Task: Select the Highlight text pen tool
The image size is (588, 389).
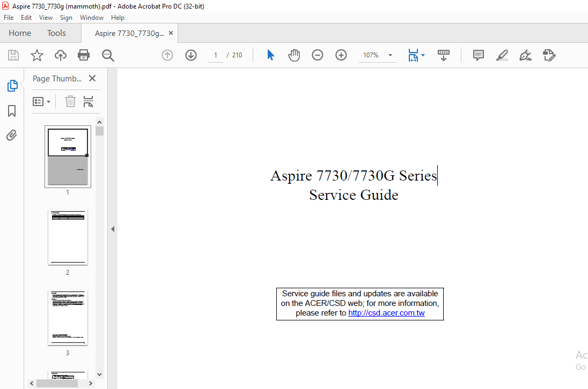Action: point(502,55)
